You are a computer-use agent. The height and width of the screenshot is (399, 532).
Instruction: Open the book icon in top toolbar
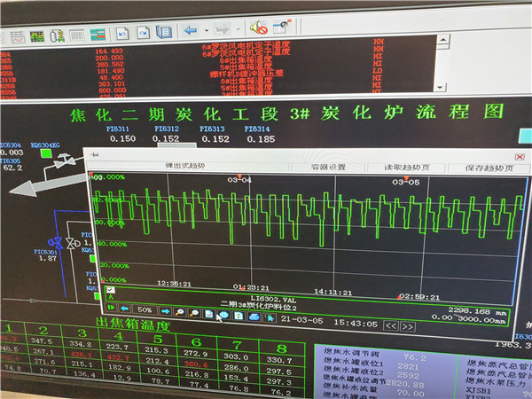point(164,31)
